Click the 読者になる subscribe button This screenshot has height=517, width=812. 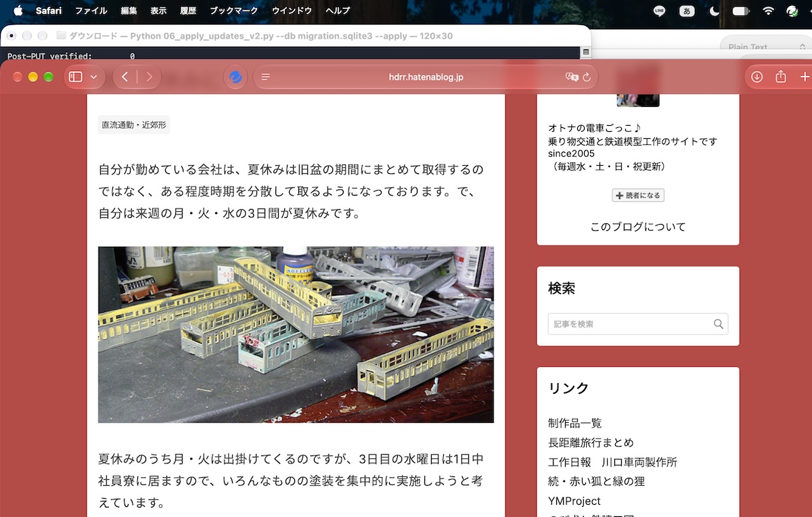[638, 196]
